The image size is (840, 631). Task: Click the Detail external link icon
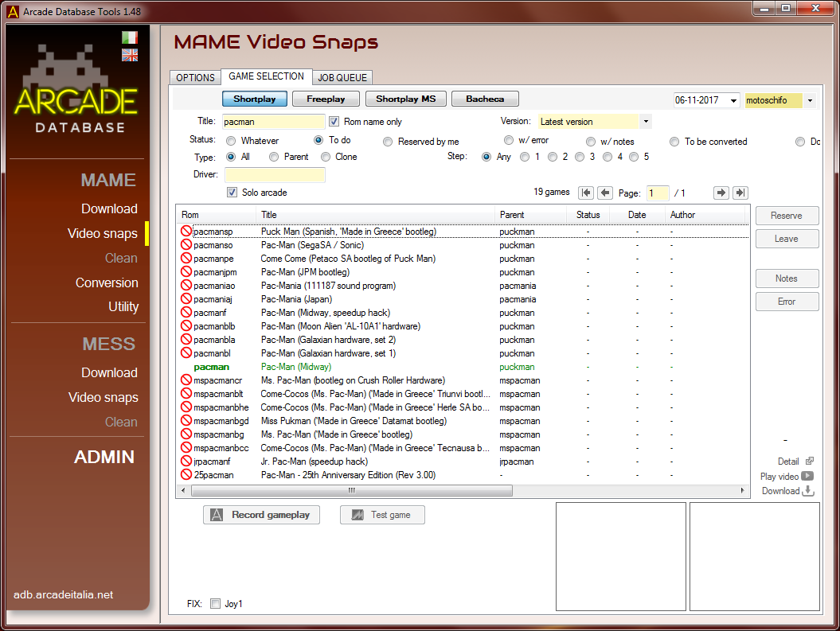point(810,461)
